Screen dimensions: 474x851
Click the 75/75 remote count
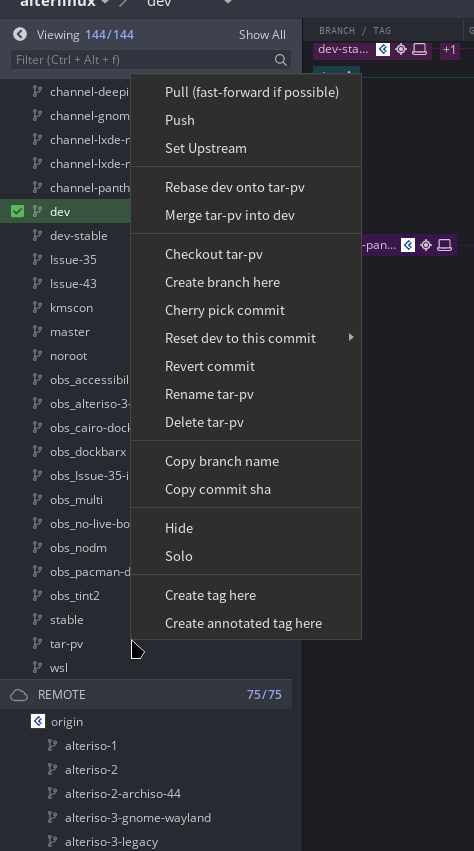tap(264, 695)
